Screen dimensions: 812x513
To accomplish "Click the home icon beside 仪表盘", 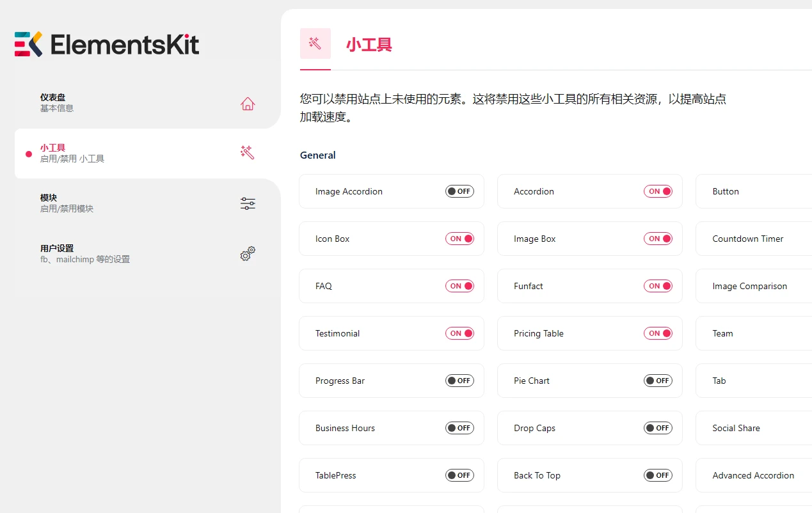I will (248, 103).
